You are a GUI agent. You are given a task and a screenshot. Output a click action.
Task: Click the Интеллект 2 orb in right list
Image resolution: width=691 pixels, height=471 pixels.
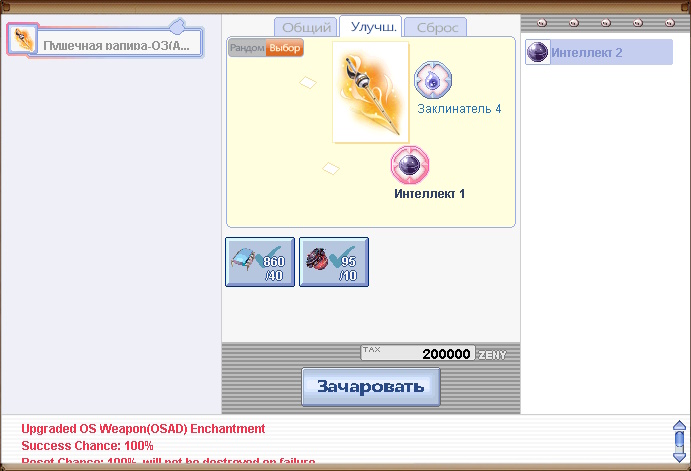click(538, 52)
